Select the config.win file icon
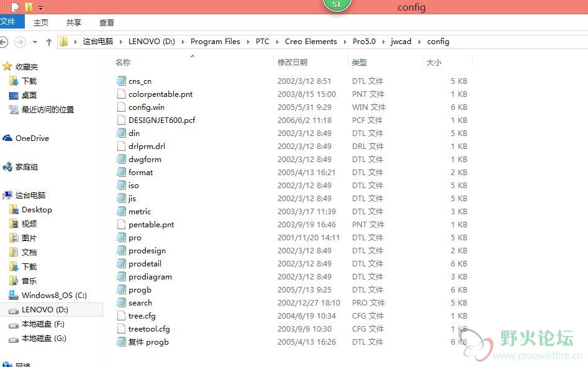This screenshot has width=588, height=367. (x=121, y=107)
